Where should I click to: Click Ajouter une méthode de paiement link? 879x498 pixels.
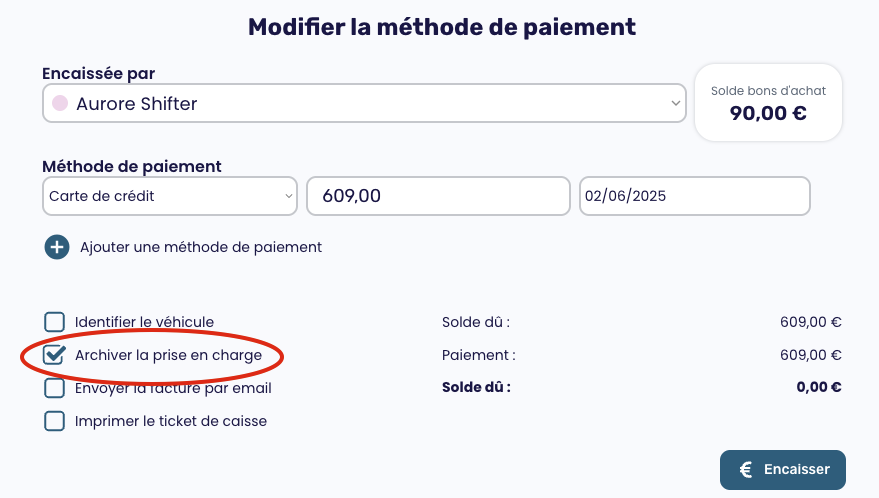pos(201,247)
